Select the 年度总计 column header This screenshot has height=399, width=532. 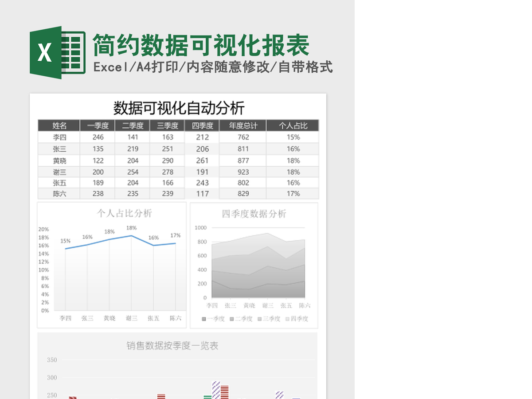(x=243, y=125)
